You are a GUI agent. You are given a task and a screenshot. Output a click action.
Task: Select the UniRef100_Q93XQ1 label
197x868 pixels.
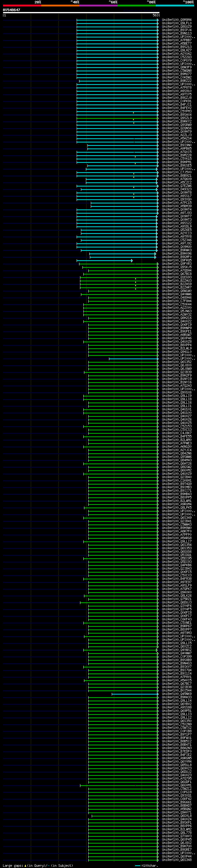click(x=177, y=795)
